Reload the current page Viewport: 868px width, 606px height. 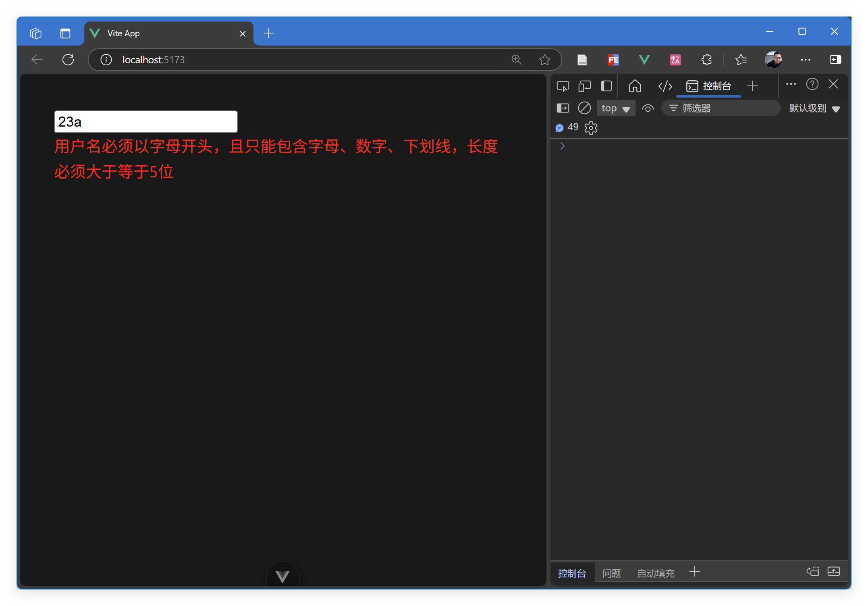click(68, 60)
